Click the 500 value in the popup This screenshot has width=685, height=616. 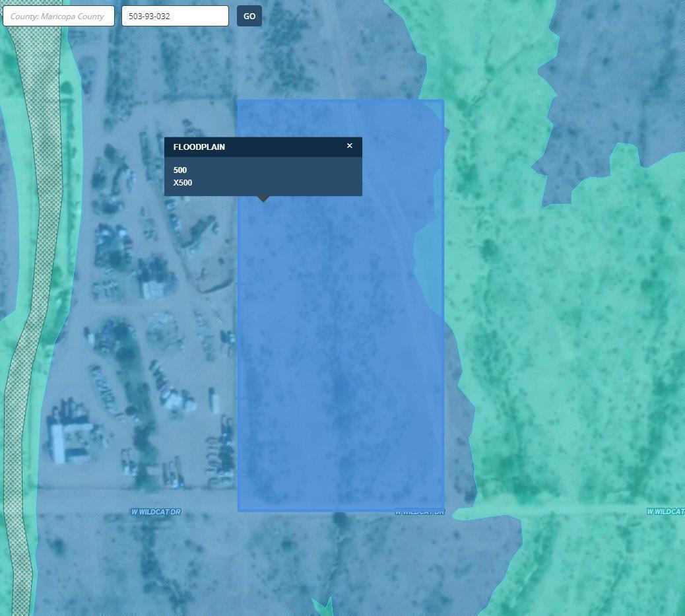[x=180, y=170]
